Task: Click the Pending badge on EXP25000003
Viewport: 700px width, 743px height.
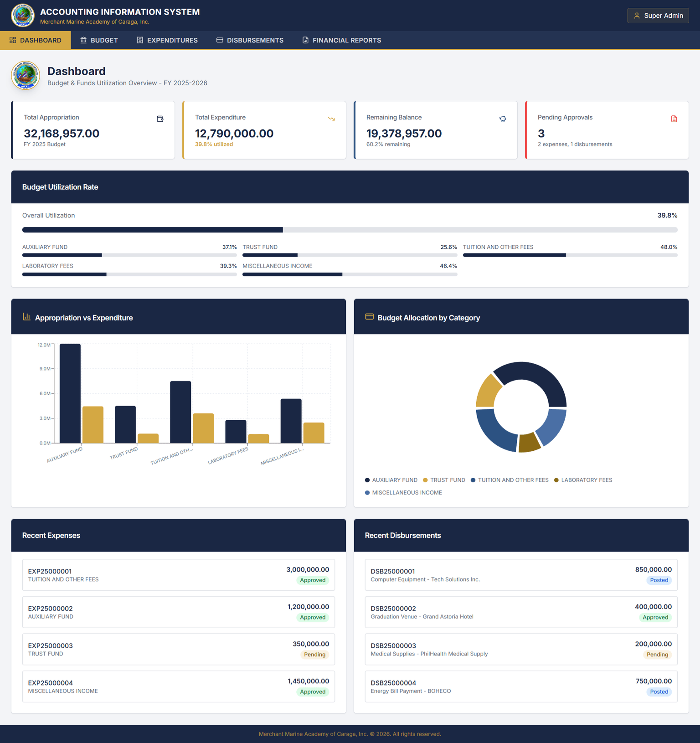Action: click(315, 655)
